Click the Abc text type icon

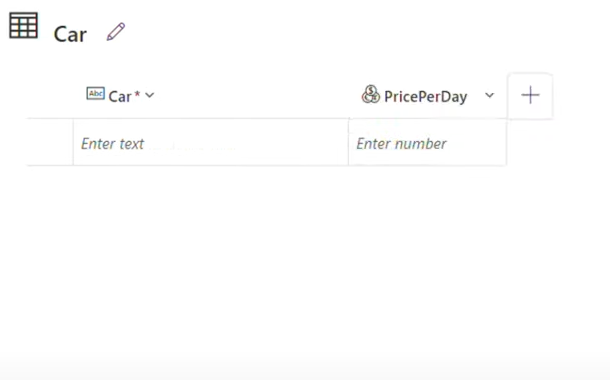coord(95,94)
